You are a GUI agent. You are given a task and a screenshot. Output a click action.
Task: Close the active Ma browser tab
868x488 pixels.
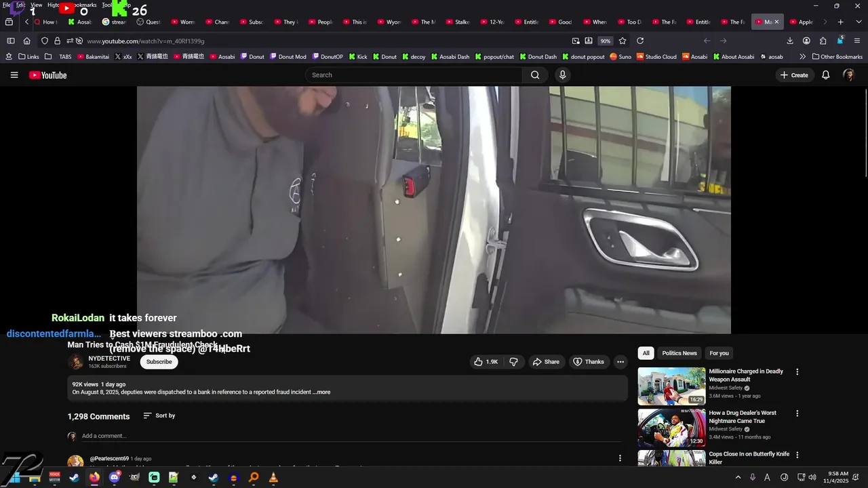pos(776,22)
